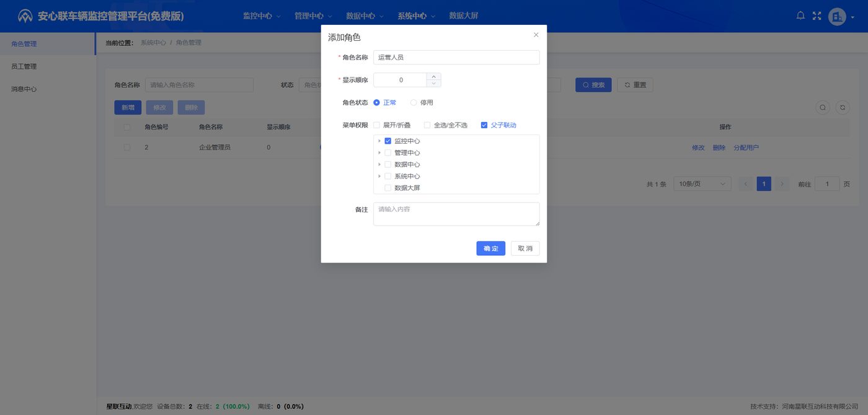Uncheck the 监控中心 tree checkbox
The image size is (868, 415).
388,141
